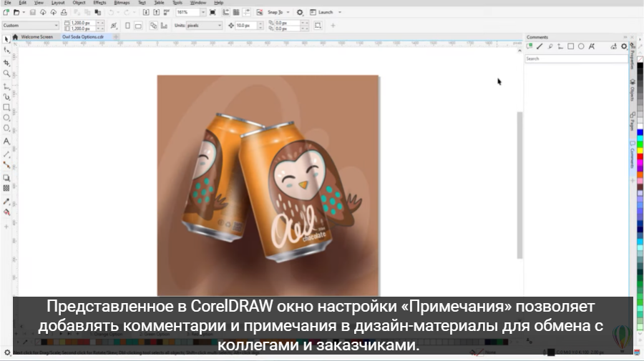Open the Effects menu
Viewport: 644px width, 361px height.
pyautogui.click(x=99, y=3)
